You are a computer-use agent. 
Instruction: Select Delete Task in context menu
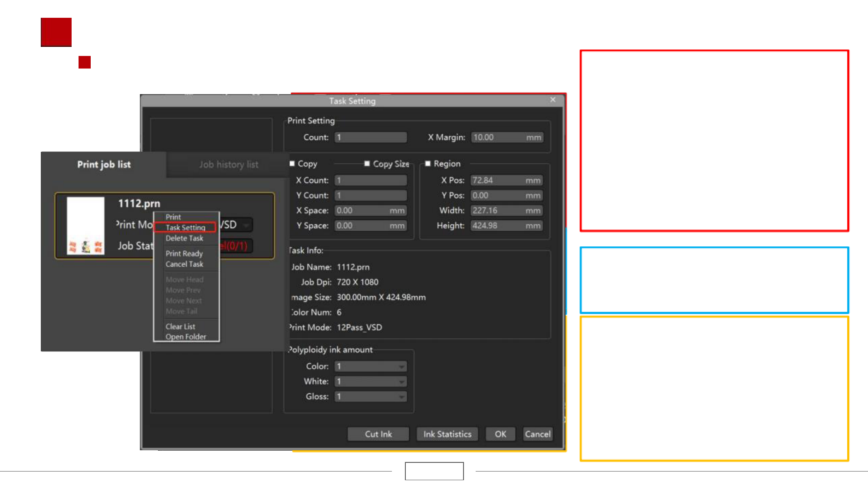[184, 238]
